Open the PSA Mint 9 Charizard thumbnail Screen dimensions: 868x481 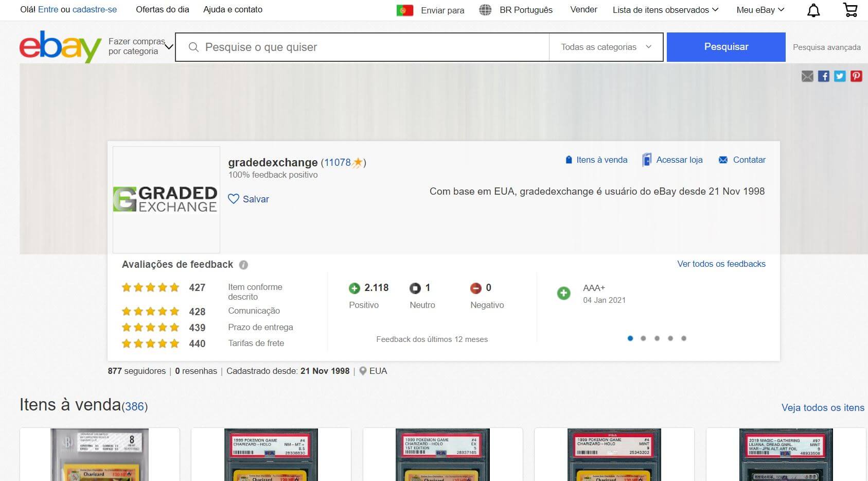point(614,455)
